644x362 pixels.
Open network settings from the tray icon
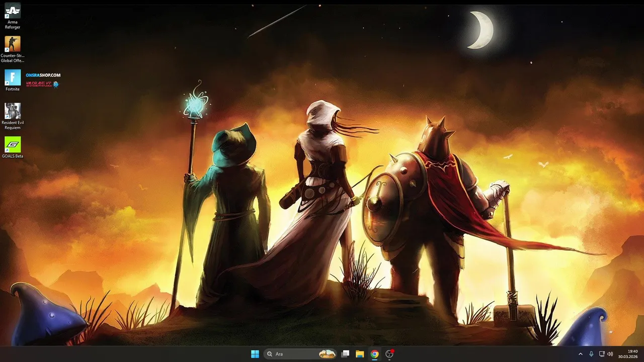coord(602,354)
